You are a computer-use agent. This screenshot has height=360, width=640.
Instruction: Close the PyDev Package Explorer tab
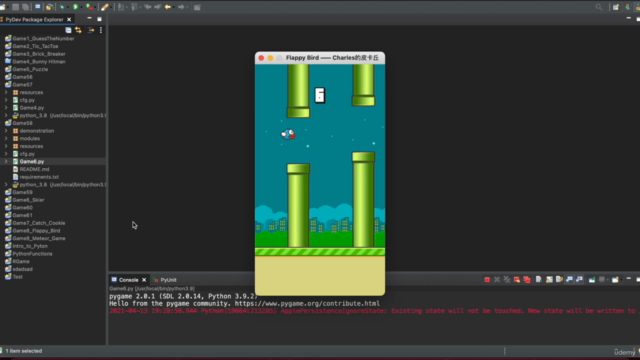[69, 20]
